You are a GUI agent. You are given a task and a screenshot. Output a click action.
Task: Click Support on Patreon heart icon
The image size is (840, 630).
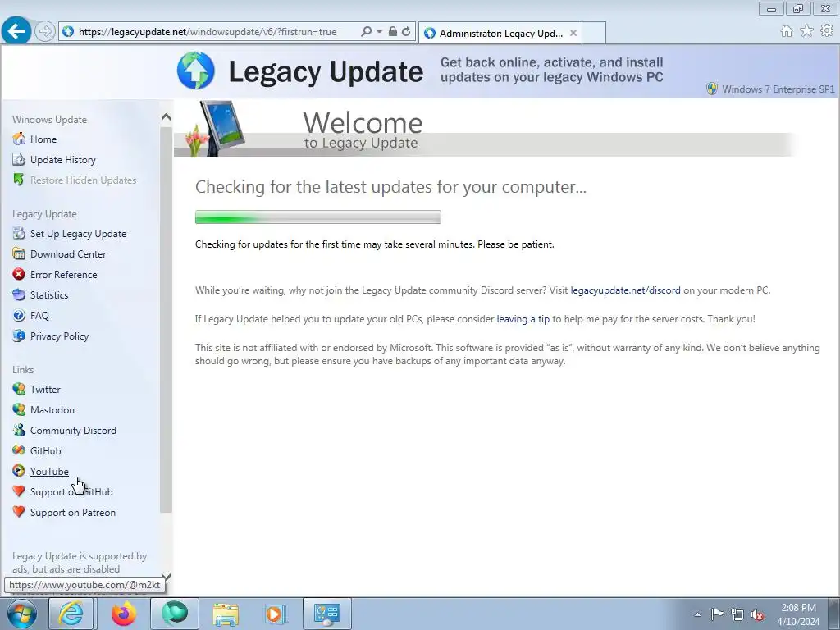click(19, 512)
